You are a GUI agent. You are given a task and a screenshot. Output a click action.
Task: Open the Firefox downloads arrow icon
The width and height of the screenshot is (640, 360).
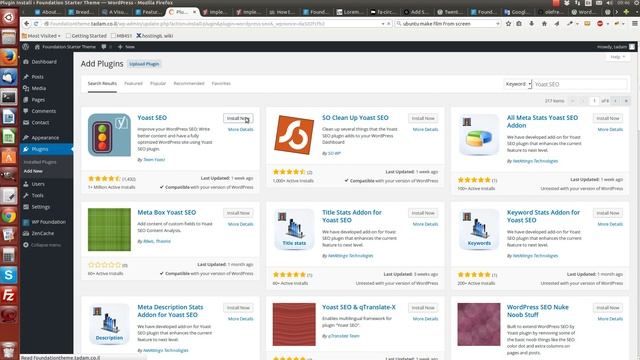click(531, 24)
